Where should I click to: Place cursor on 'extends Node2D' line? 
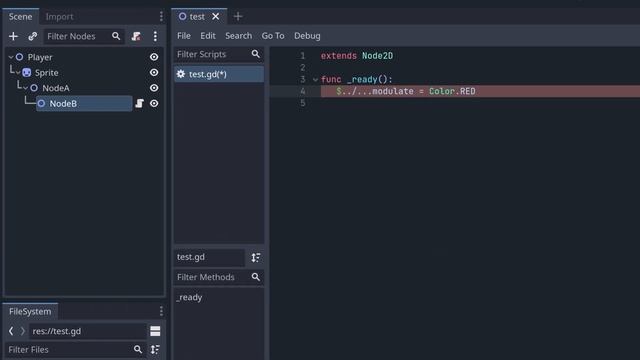point(357,56)
